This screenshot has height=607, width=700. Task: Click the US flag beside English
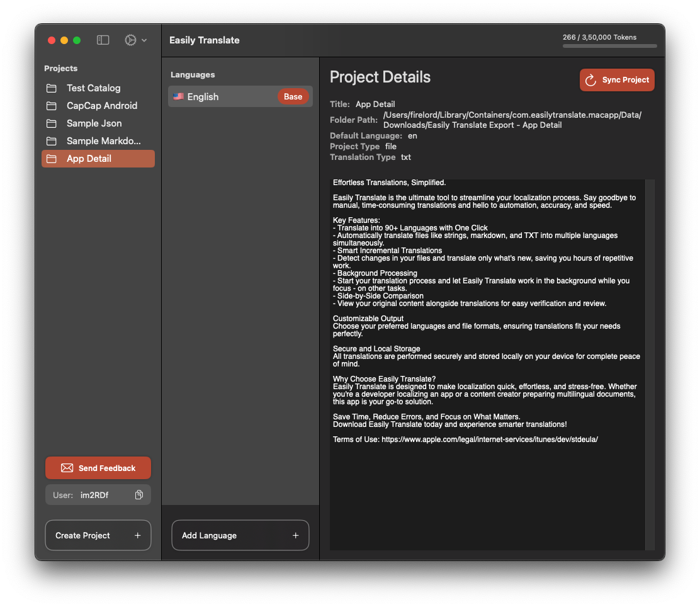(178, 96)
